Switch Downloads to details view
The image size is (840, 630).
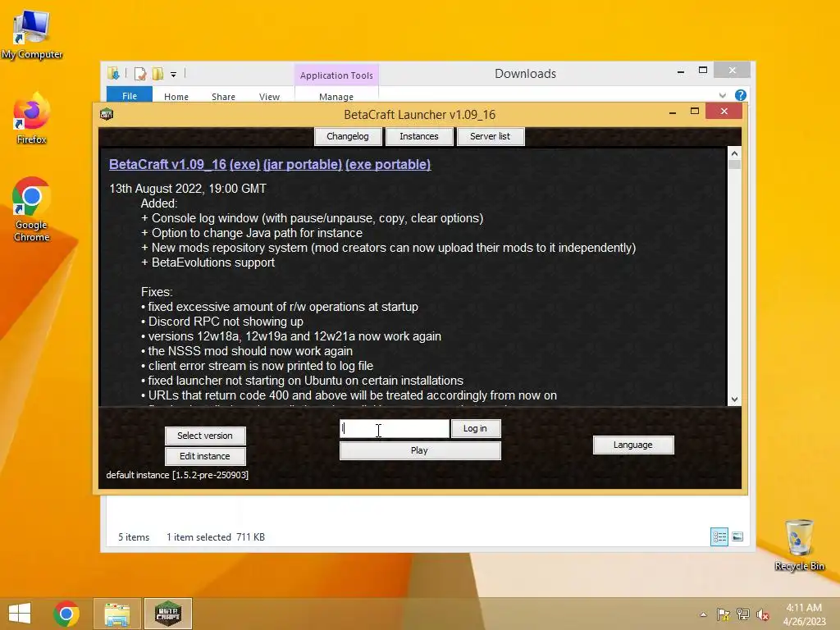(719, 536)
